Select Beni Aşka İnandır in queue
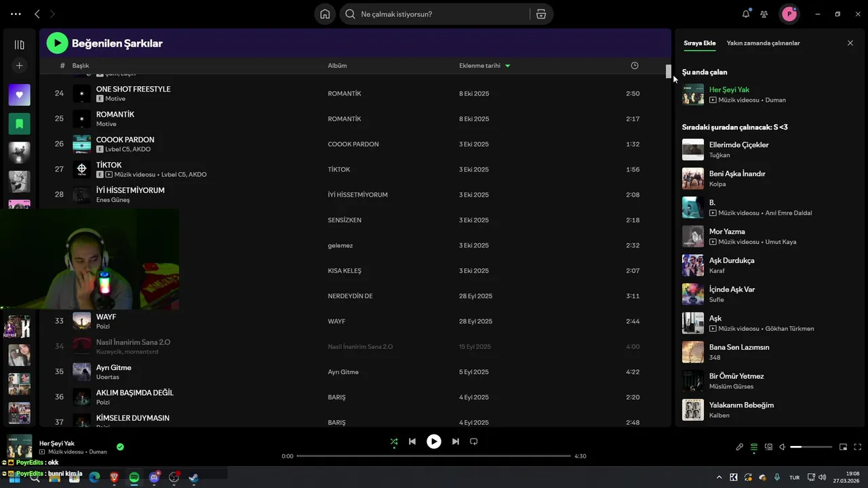The image size is (868, 488). point(737,174)
